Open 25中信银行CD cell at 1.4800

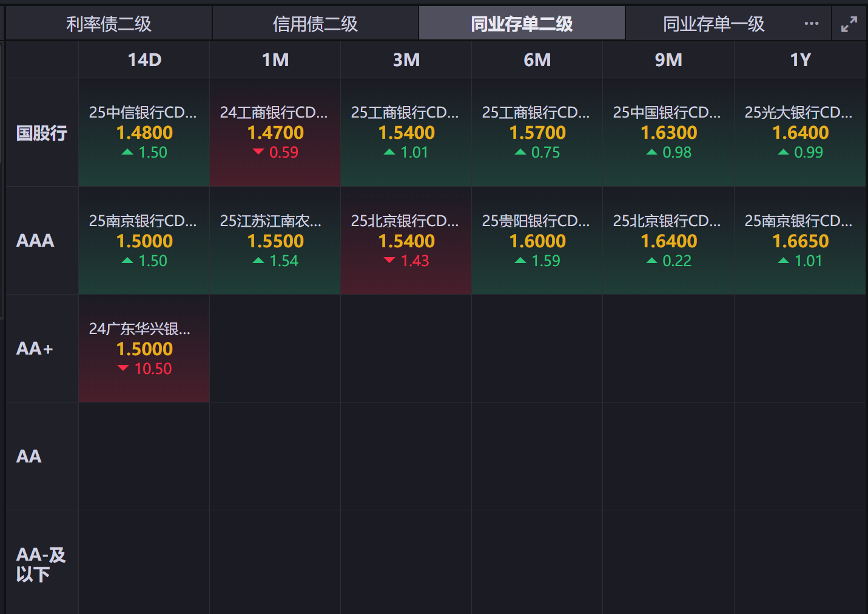click(144, 132)
